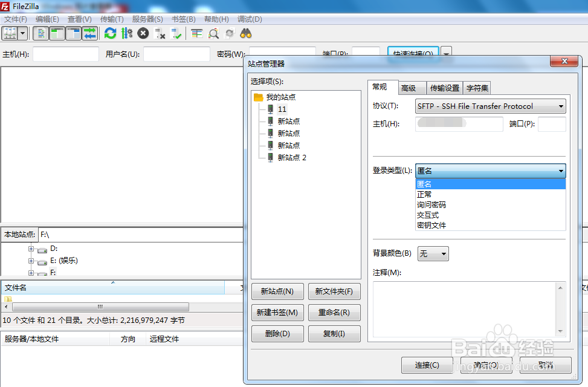Image resolution: width=588 pixels, height=387 pixels.
Task: Open the Site Manager icon's dropdown arrow
Action: (x=23, y=33)
